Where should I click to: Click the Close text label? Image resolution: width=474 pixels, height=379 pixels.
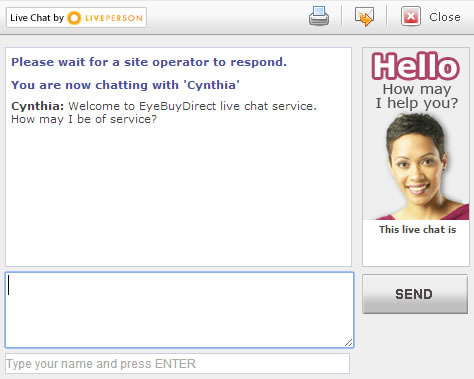445,17
